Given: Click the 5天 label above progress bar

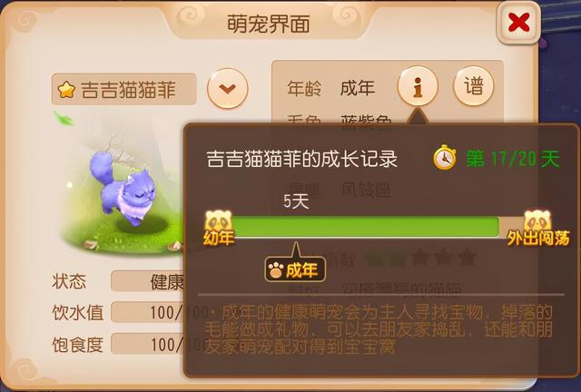Looking at the screenshot, I should click(296, 201).
